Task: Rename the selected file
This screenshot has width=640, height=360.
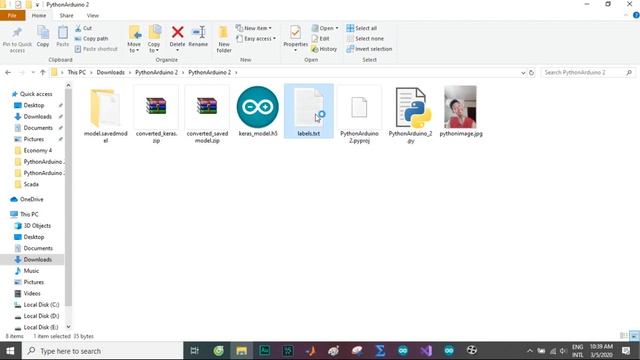Action: [x=198, y=37]
